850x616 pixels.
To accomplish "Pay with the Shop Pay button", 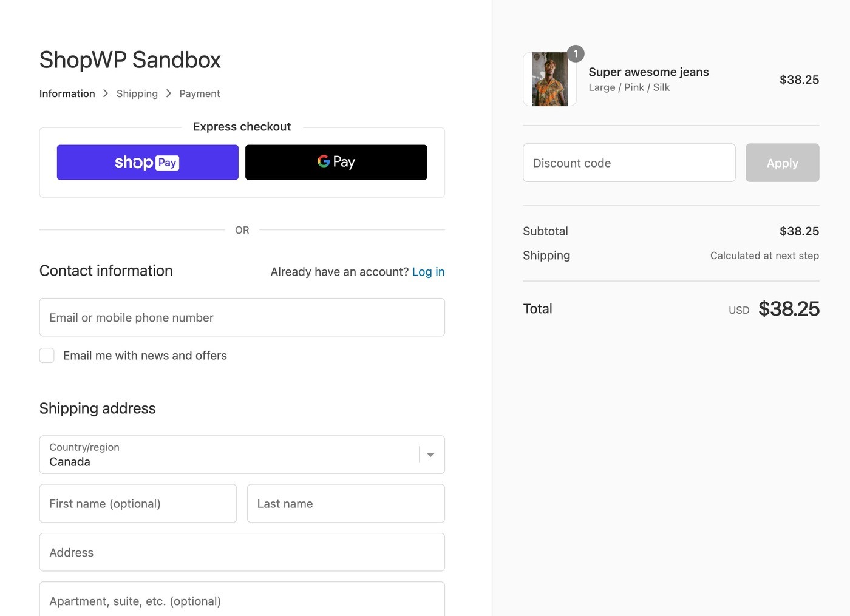I will click(x=148, y=162).
